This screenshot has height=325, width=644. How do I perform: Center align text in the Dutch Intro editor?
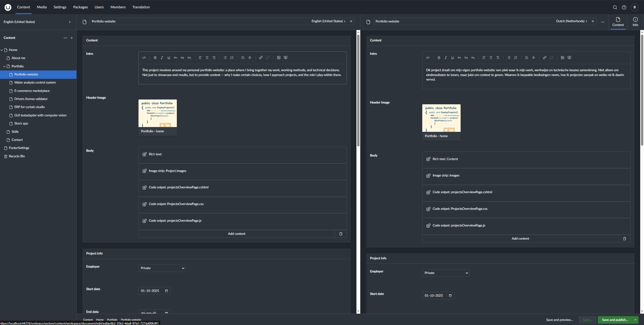pos(490,58)
